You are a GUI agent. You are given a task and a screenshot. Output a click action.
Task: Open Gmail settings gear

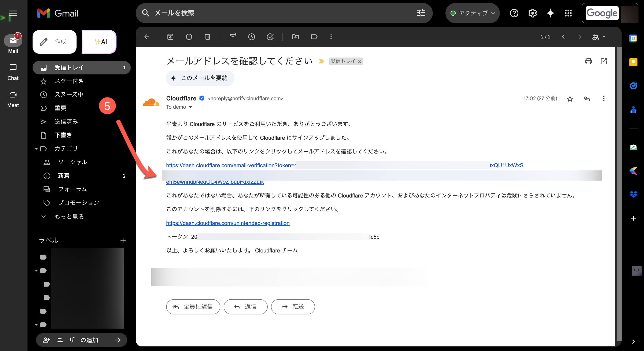(x=533, y=13)
